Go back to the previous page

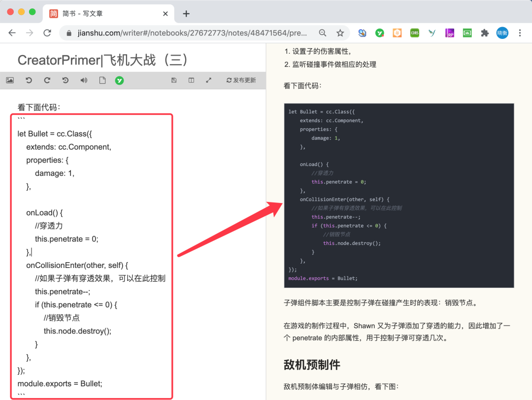pos(12,33)
